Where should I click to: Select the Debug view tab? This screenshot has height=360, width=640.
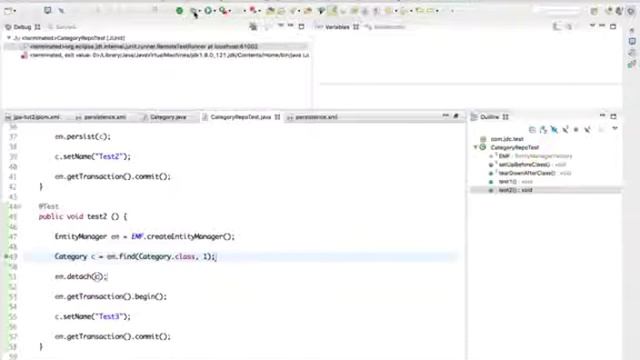pyautogui.click(x=22, y=27)
